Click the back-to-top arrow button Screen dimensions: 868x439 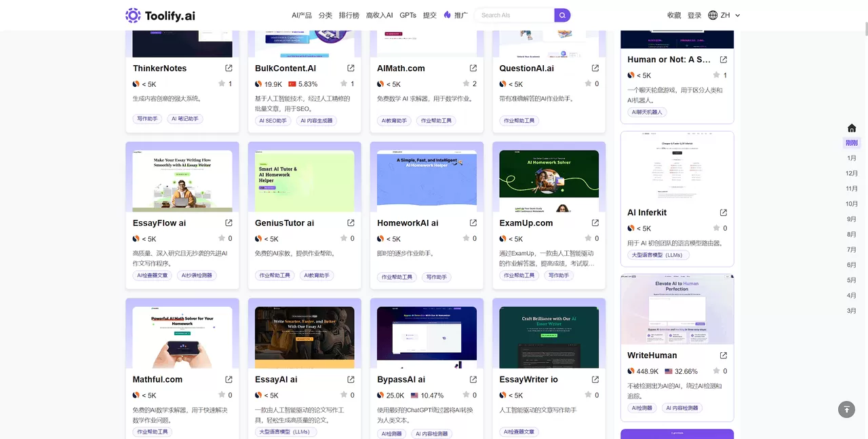pos(846,409)
